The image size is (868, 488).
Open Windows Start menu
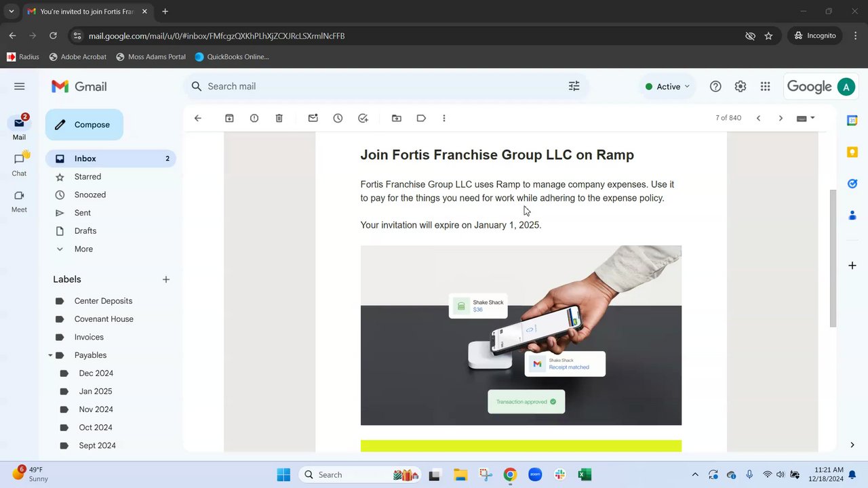click(283, 474)
